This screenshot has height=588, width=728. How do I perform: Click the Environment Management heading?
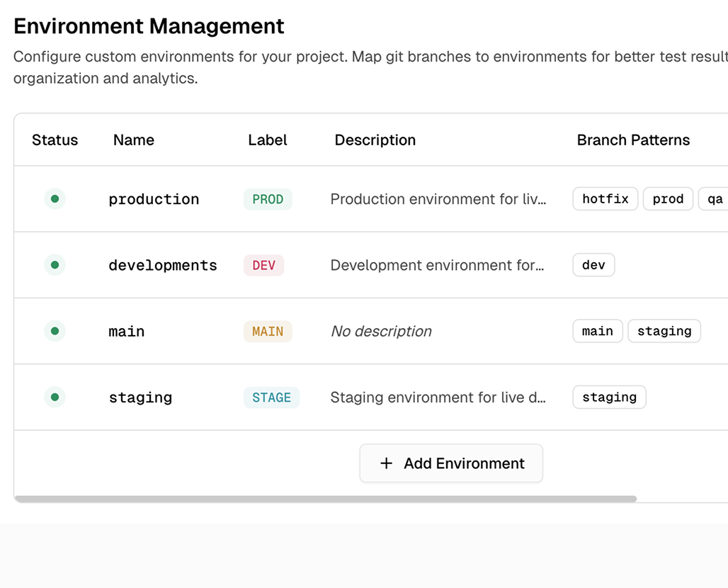point(149,26)
